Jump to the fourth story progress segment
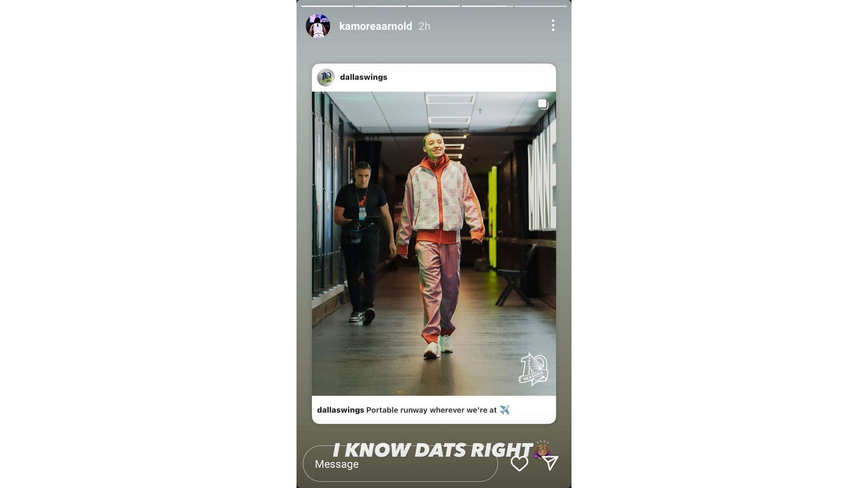 [x=487, y=6]
